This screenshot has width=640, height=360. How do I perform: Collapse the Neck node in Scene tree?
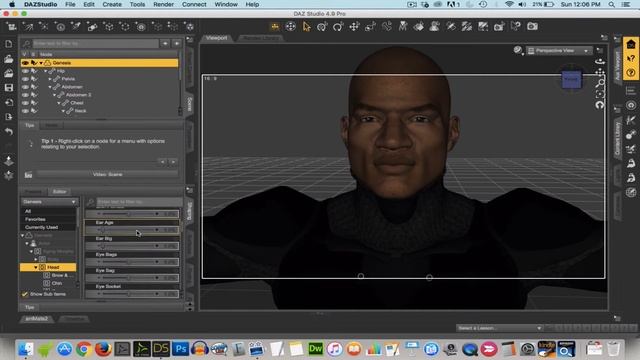coord(63,111)
